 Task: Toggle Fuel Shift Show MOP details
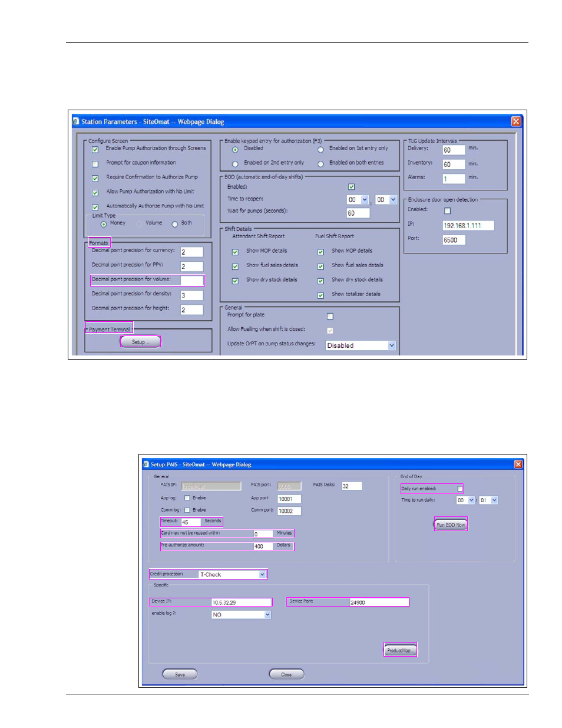click(x=321, y=252)
